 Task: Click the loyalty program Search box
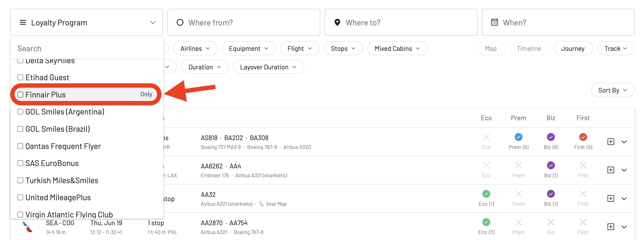coord(86,48)
